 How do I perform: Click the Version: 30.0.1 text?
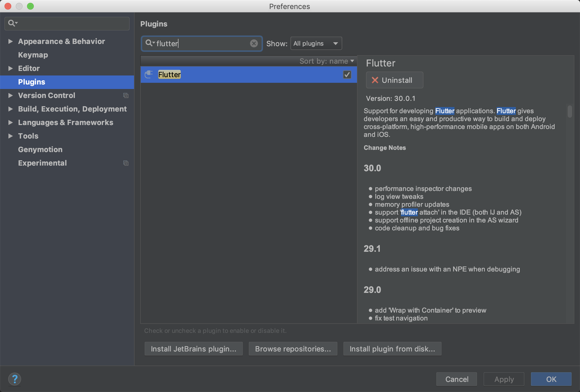pos(391,99)
